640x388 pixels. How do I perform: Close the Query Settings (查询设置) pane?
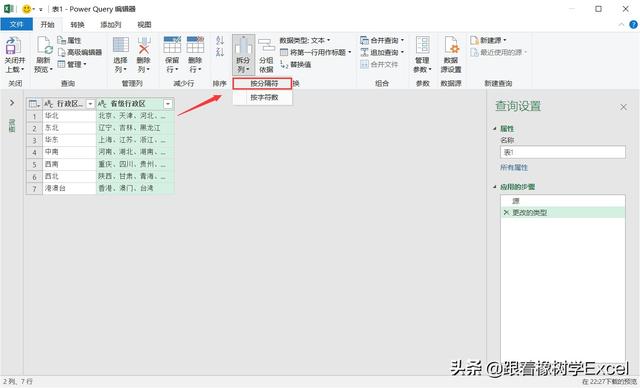(623, 107)
